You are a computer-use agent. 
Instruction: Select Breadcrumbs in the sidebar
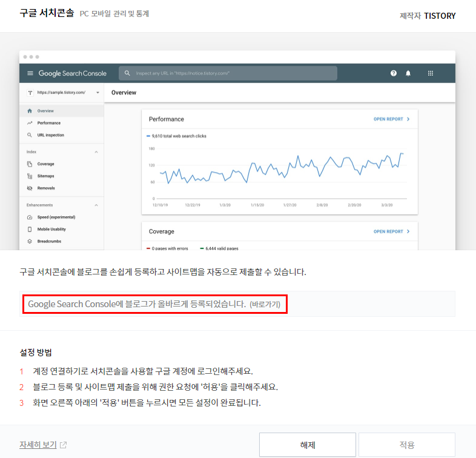point(62,242)
